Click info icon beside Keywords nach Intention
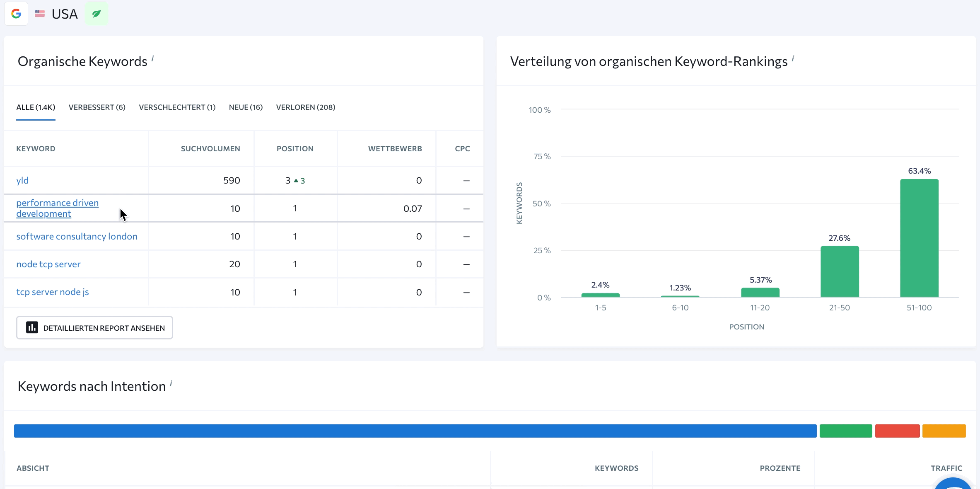 171,383
